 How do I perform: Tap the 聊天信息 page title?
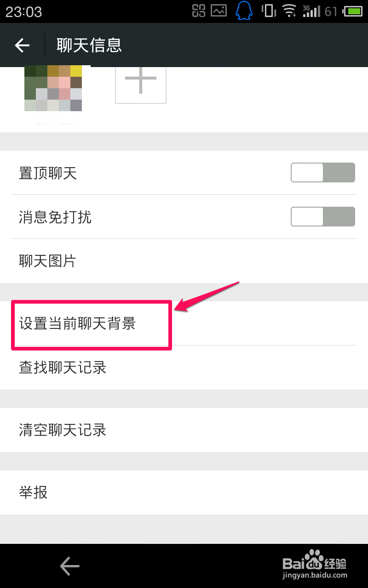89,45
